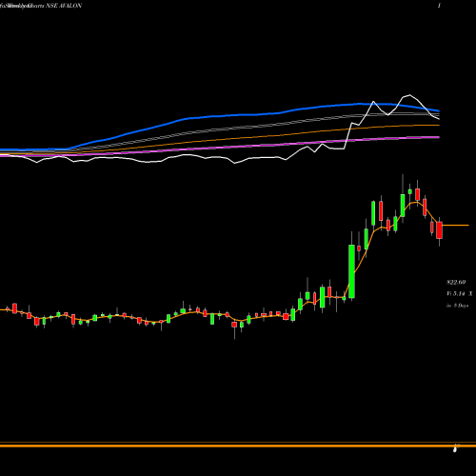Click the NSE AVALON chart title text

[64, 6]
